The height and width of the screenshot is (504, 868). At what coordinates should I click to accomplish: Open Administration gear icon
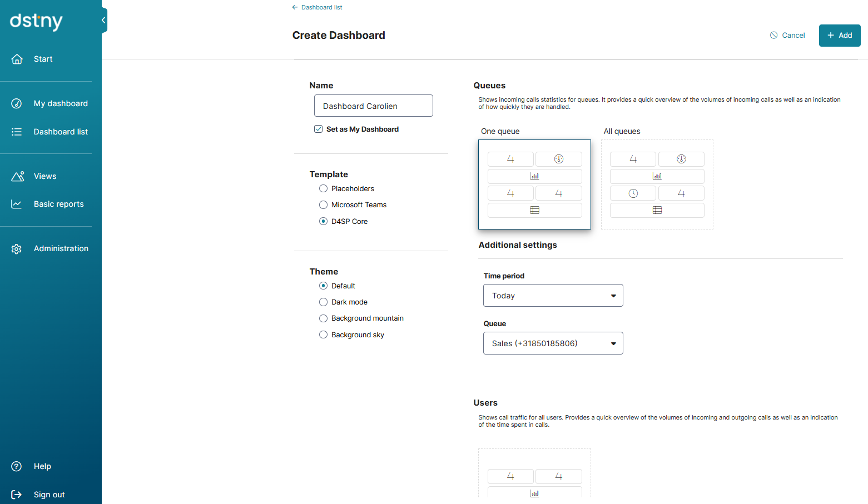(x=17, y=248)
